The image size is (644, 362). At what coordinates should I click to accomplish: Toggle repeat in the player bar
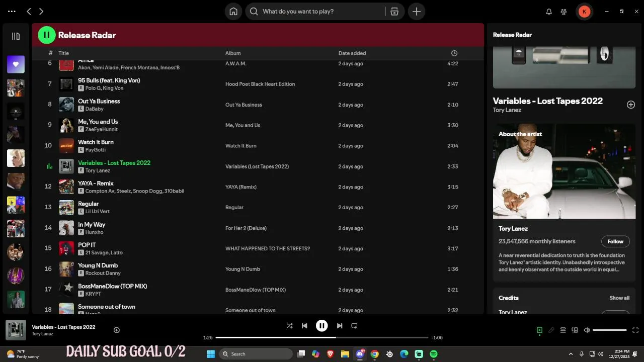tap(354, 326)
